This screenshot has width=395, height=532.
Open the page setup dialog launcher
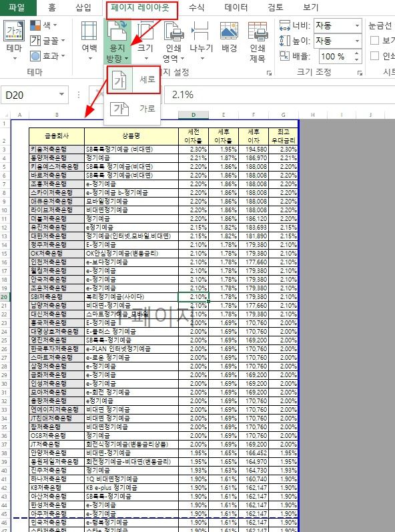coord(269,73)
